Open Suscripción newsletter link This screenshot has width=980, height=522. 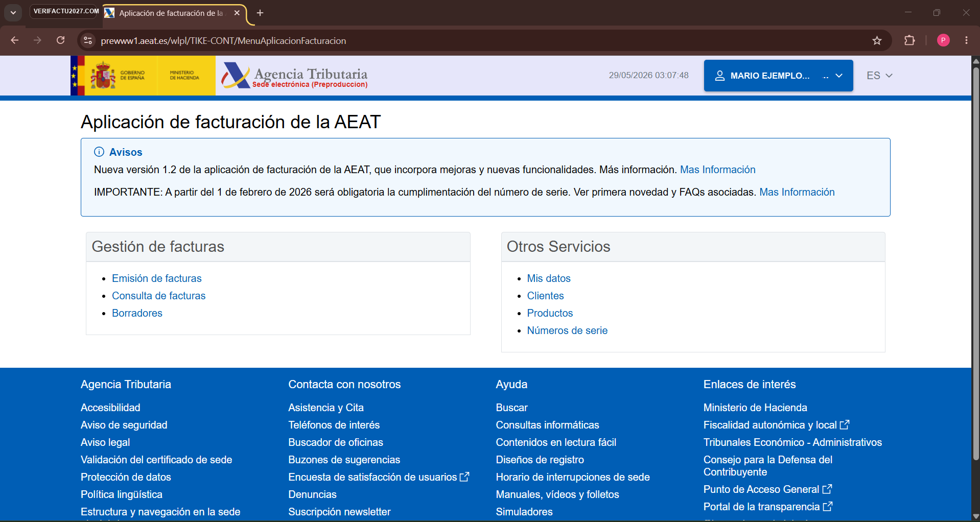pyautogui.click(x=339, y=512)
